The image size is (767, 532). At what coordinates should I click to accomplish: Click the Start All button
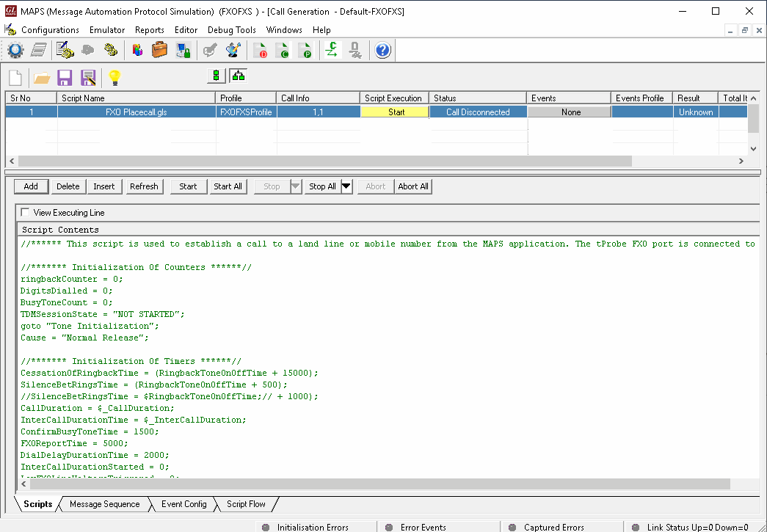click(228, 186)
